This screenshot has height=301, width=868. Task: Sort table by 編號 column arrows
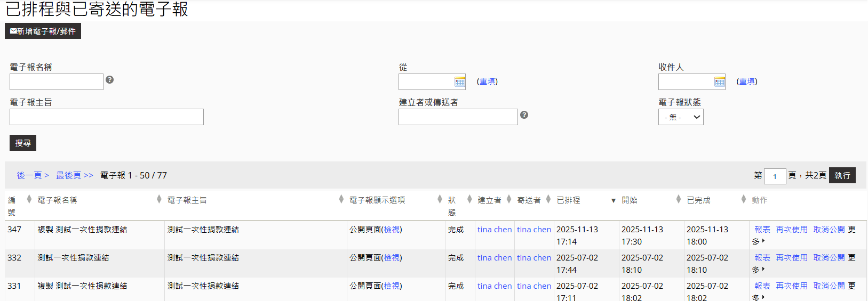pos(29,199)
